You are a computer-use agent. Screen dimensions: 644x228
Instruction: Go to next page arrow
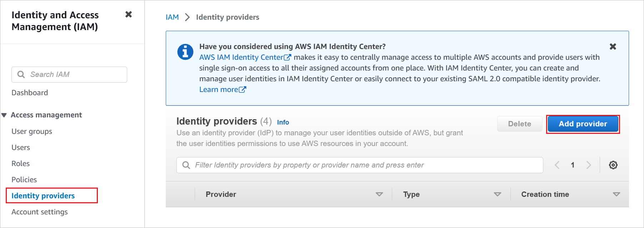[589, 165]
